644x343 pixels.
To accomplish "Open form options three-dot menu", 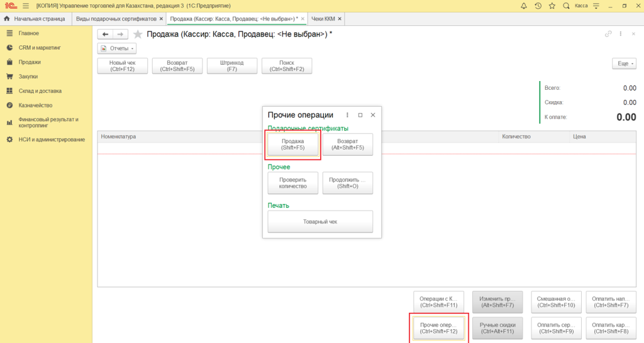I will (621, 34).
